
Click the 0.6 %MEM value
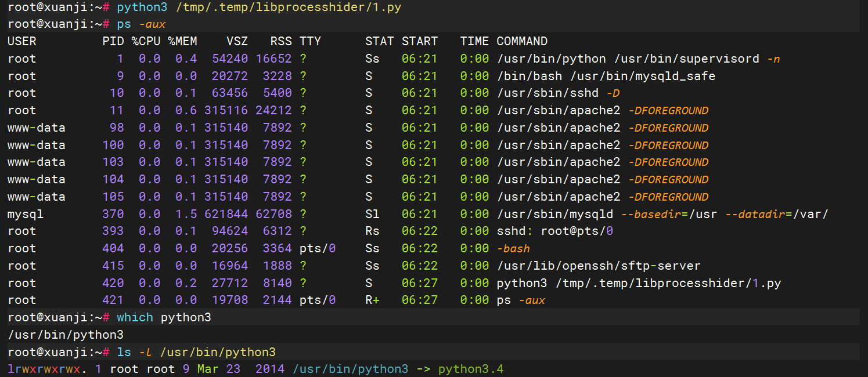[186, 110]
